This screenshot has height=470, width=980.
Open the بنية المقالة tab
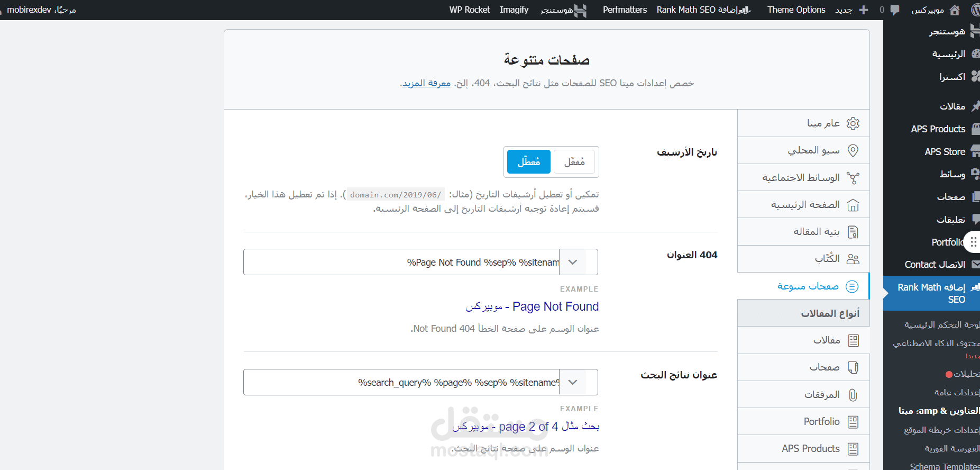pyautogui.click(x=803, y=232)
